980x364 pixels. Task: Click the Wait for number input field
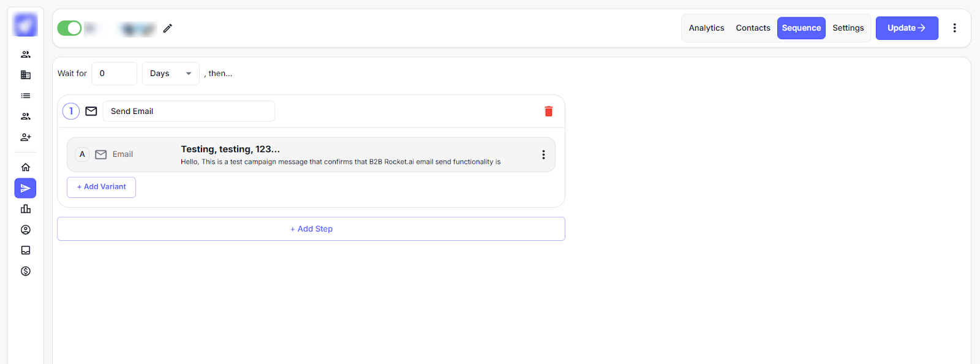click(114, 74)
